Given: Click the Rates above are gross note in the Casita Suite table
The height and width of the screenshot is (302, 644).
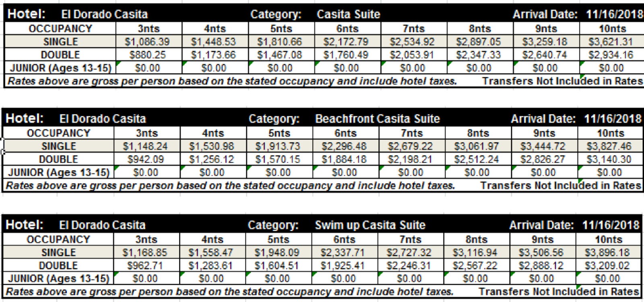Looking at the screenshot, I should pyautogui.click(x=232, y=81).
